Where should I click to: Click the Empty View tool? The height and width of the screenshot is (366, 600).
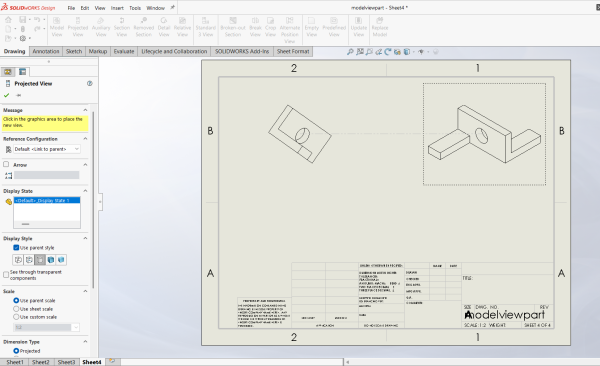click(311, 27)
